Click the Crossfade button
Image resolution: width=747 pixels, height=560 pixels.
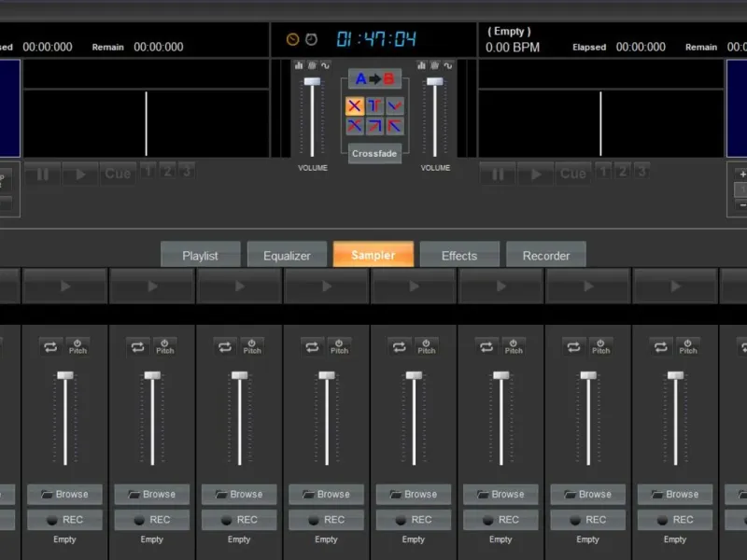pos(374,153)
